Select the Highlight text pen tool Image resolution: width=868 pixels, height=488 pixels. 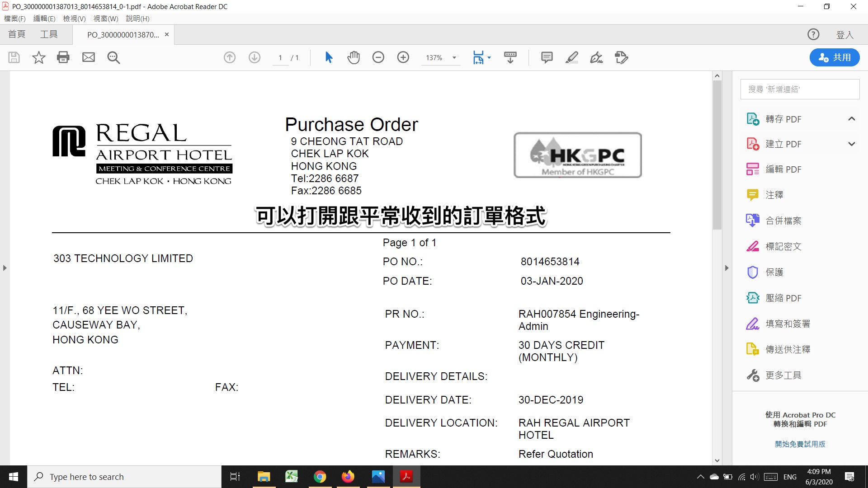(x=572, y=57)
